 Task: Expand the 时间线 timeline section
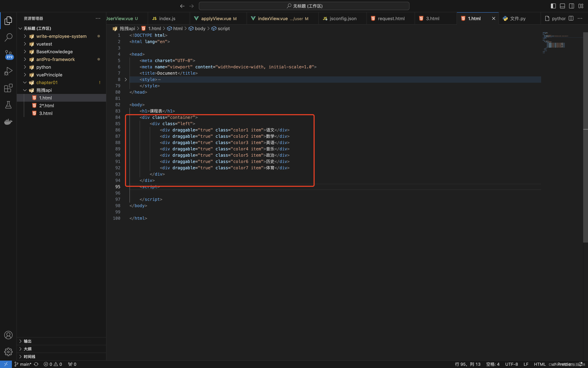61,357
